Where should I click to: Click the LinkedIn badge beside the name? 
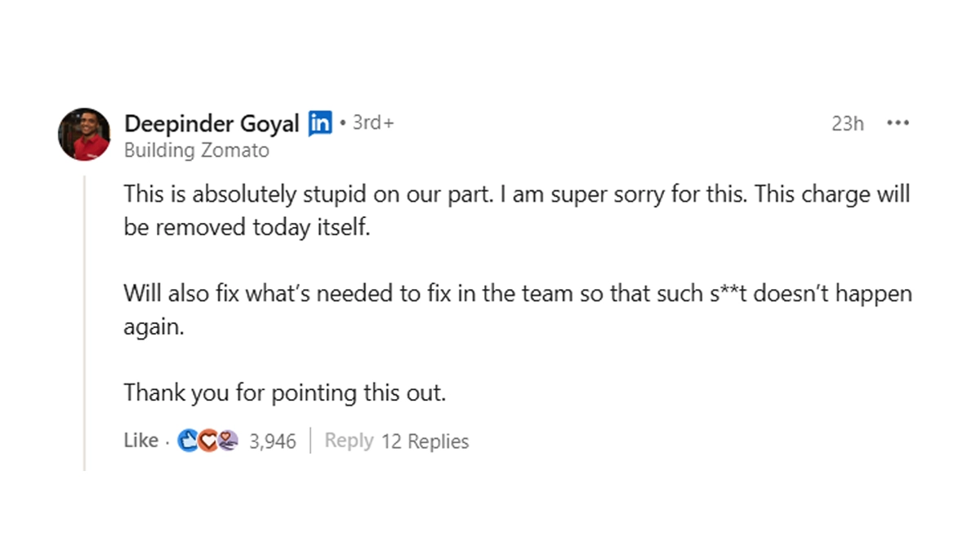pos(320,124)
